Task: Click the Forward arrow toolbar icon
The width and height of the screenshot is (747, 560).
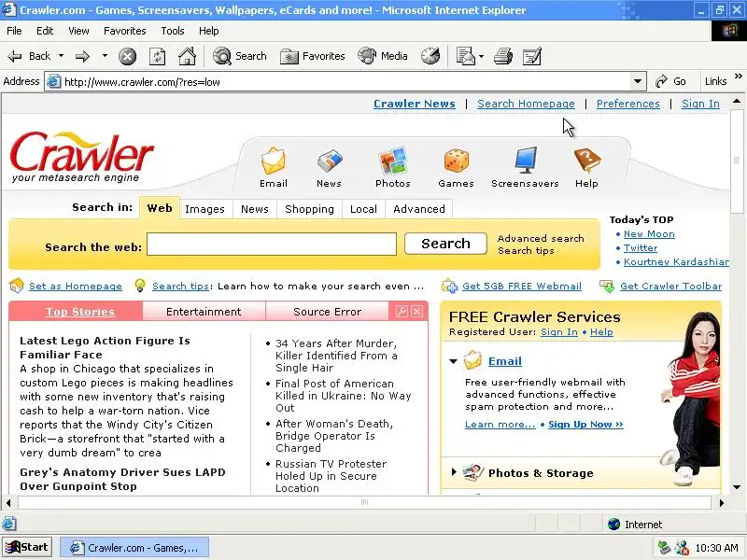Action: tap(83, 57)
